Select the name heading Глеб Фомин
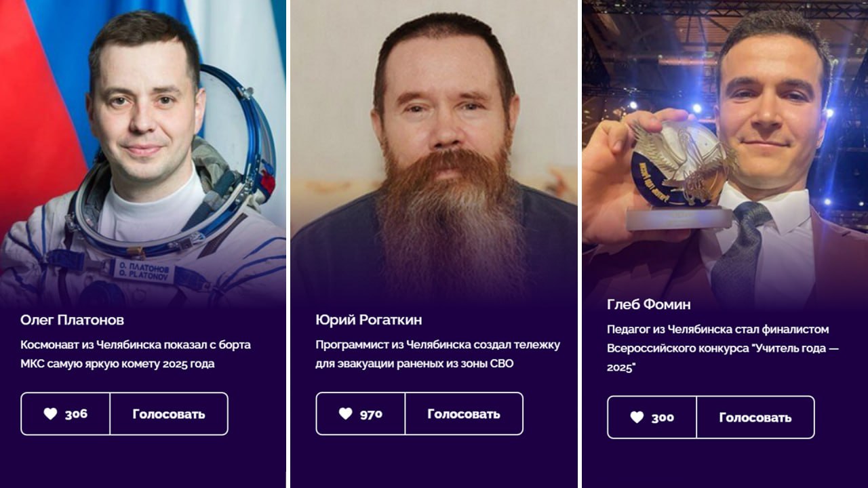 click(649, 304)
